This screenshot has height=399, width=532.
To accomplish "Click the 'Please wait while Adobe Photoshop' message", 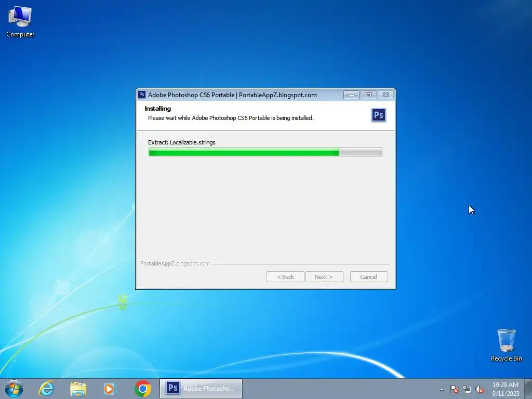I will (x=231, y=118).
